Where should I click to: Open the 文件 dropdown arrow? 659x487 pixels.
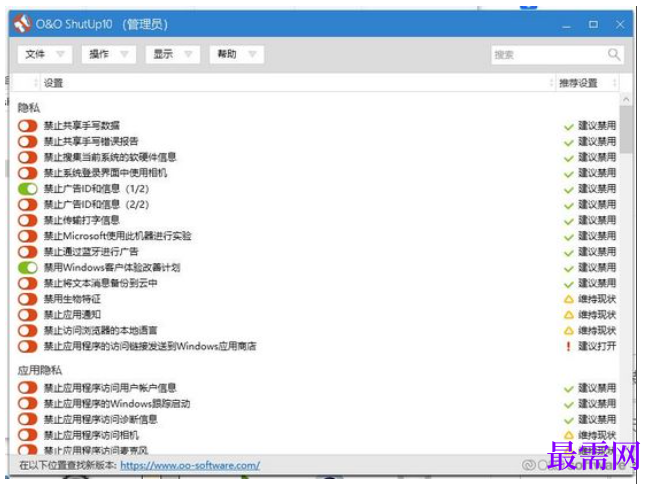61,54
